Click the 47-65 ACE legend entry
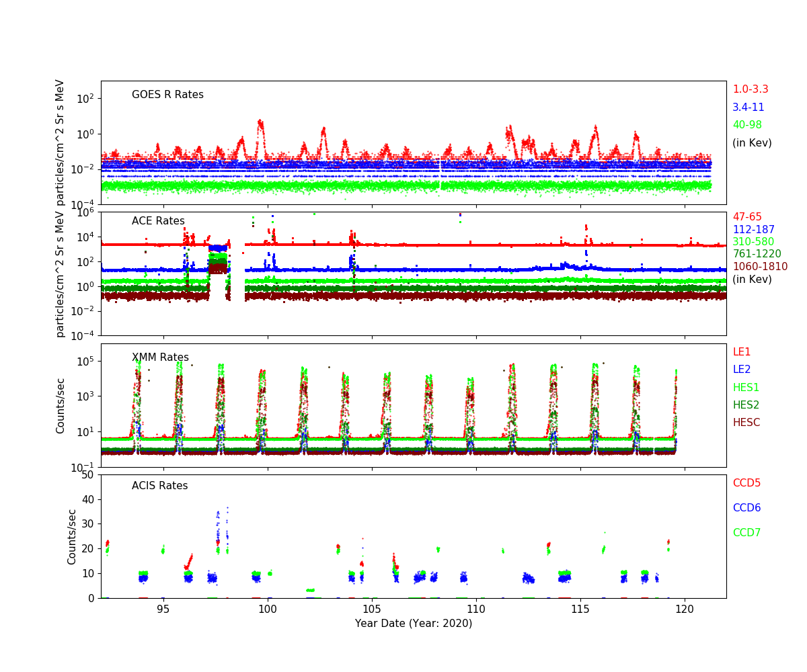807x672 pixels. pyautogui.click(x=746, y=217)
